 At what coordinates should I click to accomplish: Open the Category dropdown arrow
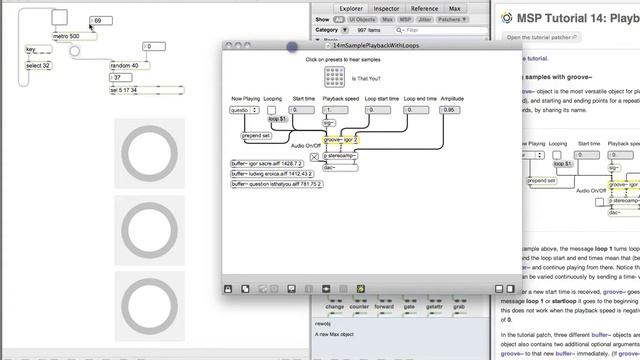click(x=345, y=30)
